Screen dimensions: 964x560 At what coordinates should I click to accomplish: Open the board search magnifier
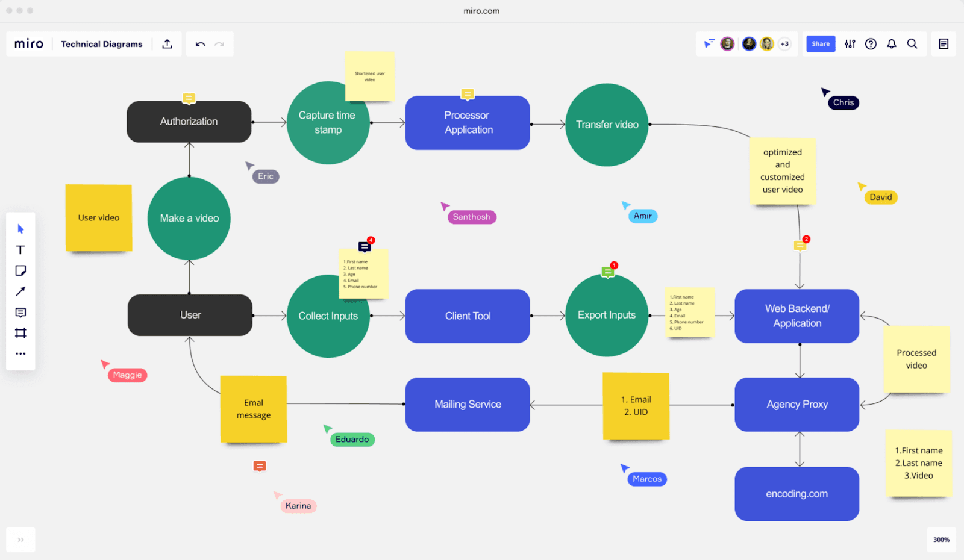click(x=912, y=44)
